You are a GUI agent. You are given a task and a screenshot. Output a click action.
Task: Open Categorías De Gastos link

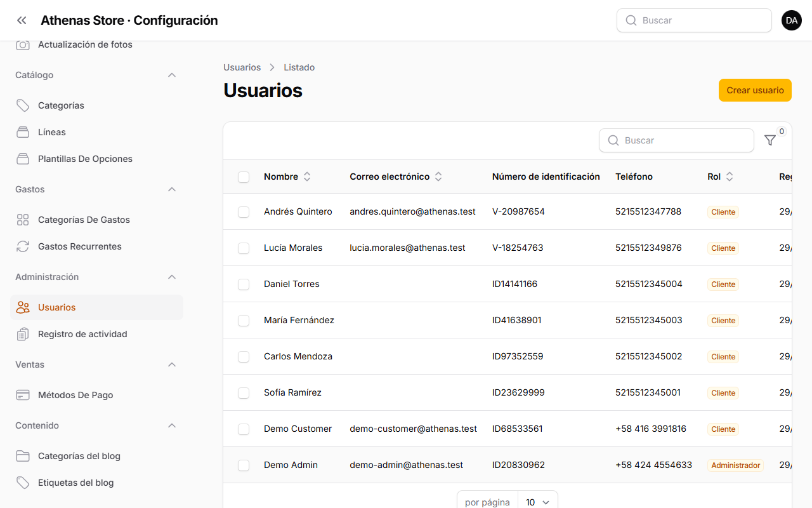pos(96,220)
